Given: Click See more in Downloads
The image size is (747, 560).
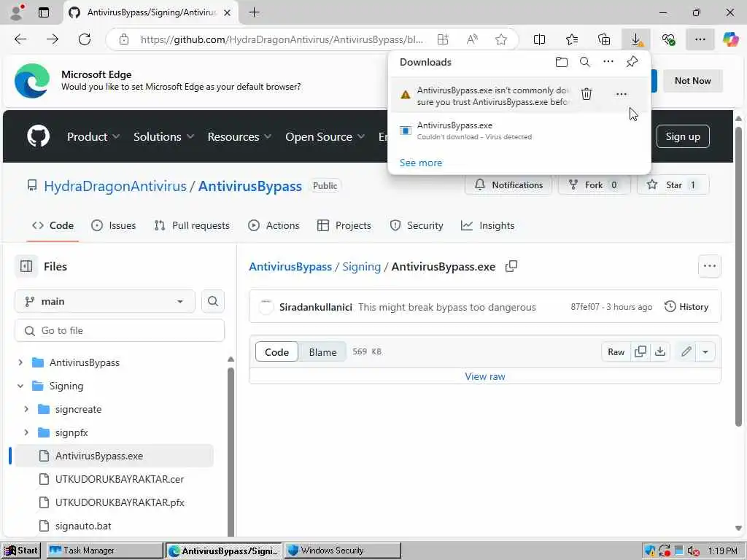Looking at the screenshot, I should (x=421, y=163).
